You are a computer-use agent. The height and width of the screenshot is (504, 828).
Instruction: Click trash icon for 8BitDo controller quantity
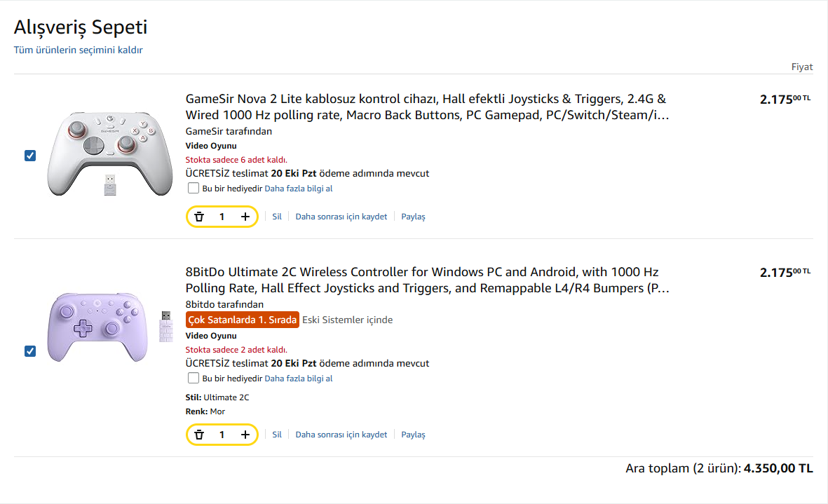(199, 435)
